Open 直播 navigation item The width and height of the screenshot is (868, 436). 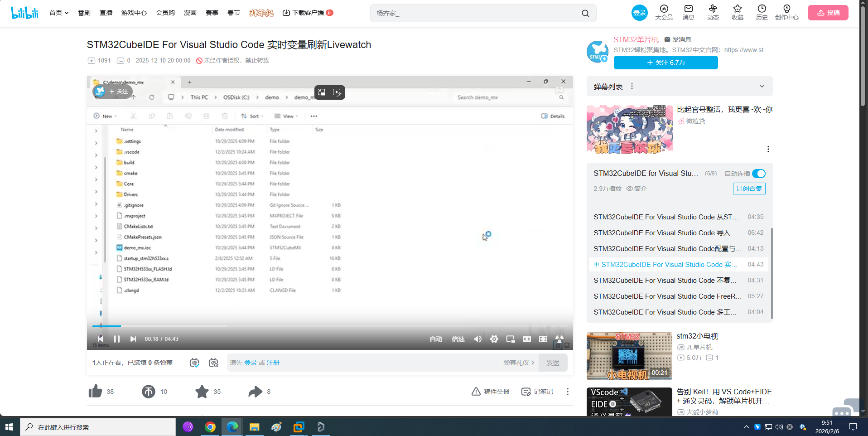(106, 13)
